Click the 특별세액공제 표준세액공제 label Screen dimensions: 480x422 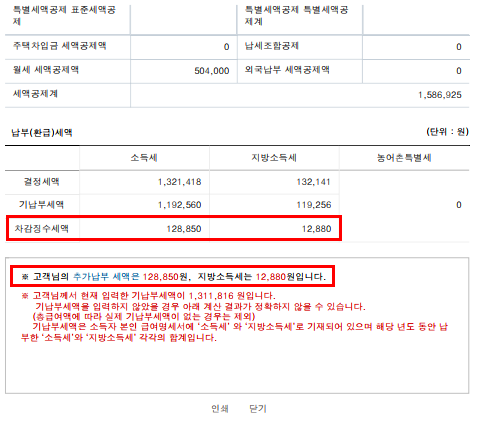pos(64,16)
